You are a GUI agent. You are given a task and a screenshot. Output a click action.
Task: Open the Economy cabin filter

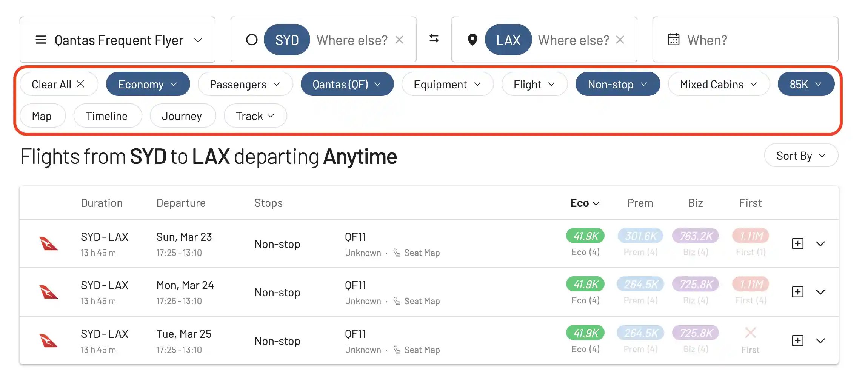148,84
